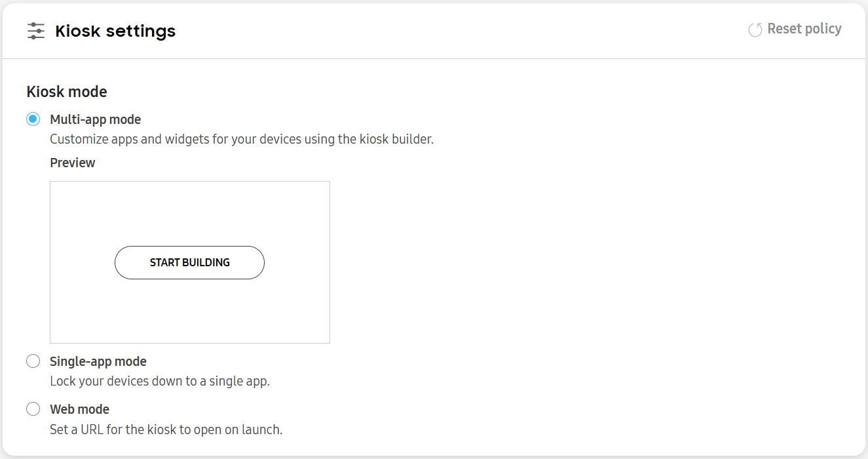
Task: Click the Kiosk settings panel title
Action: 115,31
